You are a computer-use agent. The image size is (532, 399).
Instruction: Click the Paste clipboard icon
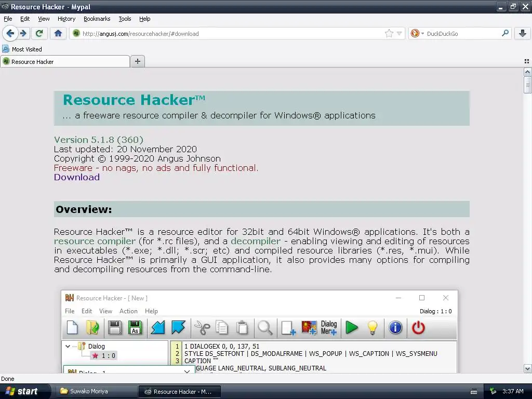[242, 328]
